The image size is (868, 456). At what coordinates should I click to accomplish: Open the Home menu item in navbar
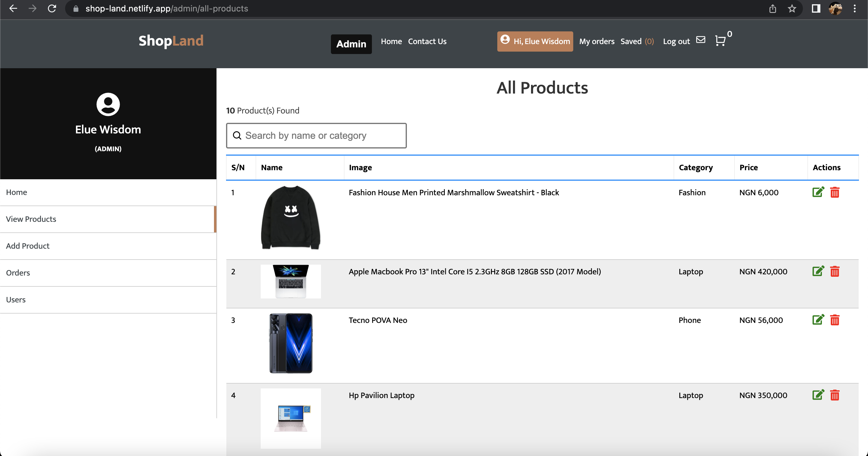click(x=391, y=41)
